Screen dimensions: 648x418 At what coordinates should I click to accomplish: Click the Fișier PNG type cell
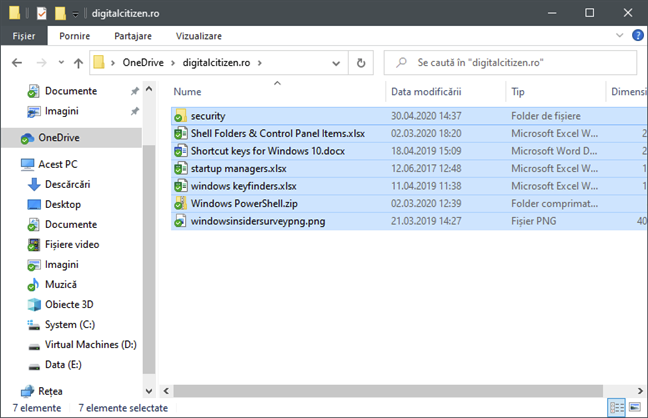(x=533, y=221)
